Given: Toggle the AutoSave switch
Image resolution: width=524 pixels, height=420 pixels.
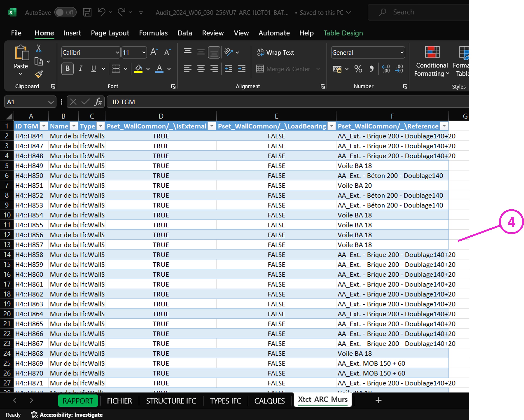Looking at the screenshot, I should (65, 12).
